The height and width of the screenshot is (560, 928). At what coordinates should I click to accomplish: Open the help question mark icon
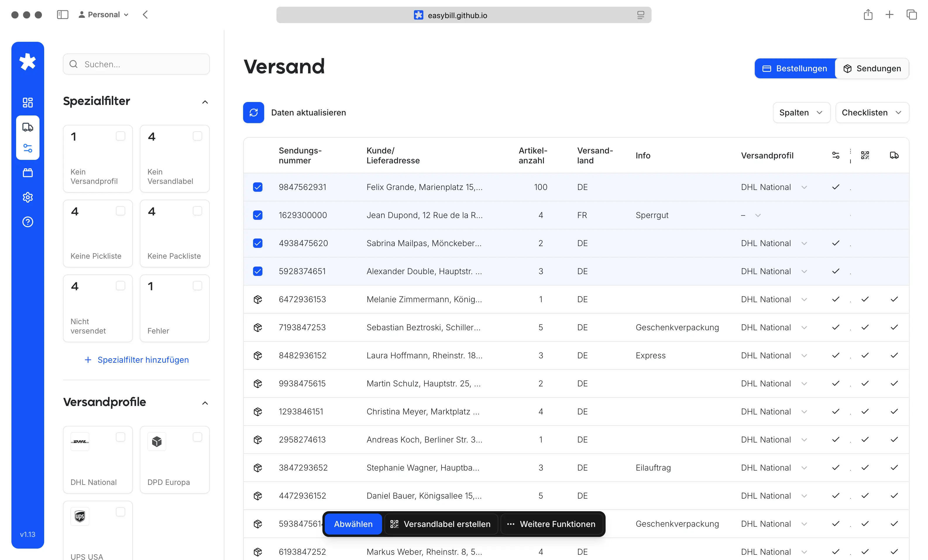click(28, 222)
